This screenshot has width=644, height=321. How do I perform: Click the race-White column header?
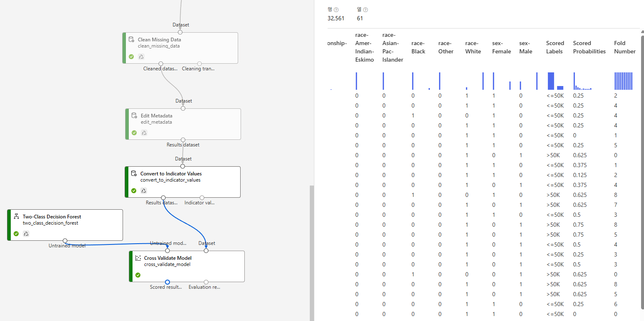click(x=473, y=47)
